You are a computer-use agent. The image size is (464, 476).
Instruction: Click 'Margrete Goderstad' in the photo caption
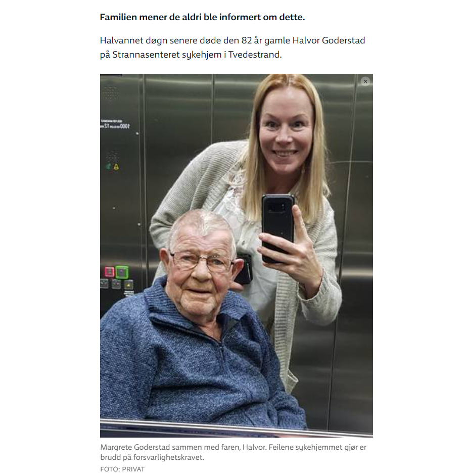pyautogui.click(x=135, y=447)
